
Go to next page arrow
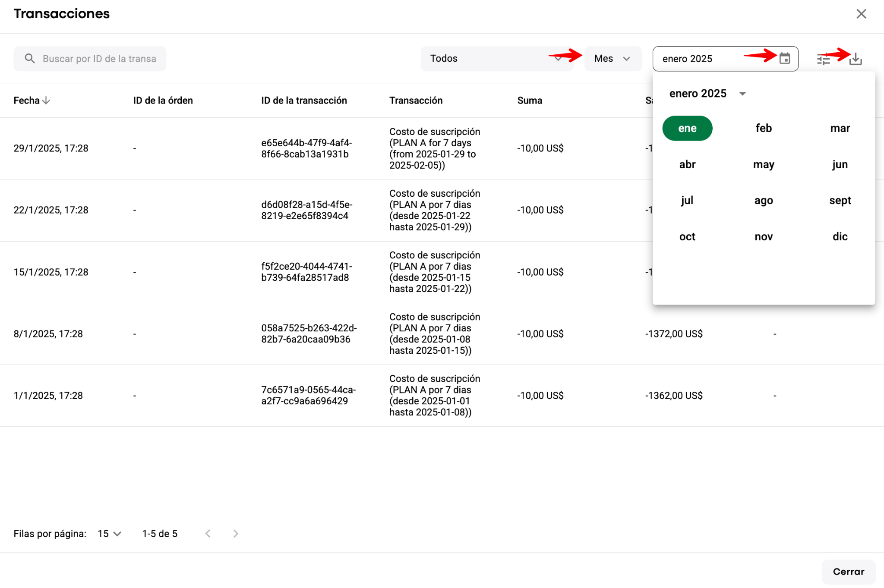(x=236, y=534)
